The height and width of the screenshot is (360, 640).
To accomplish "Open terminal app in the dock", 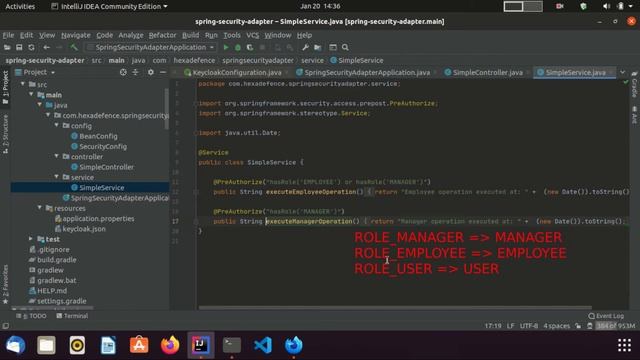I will pos(232,345).
